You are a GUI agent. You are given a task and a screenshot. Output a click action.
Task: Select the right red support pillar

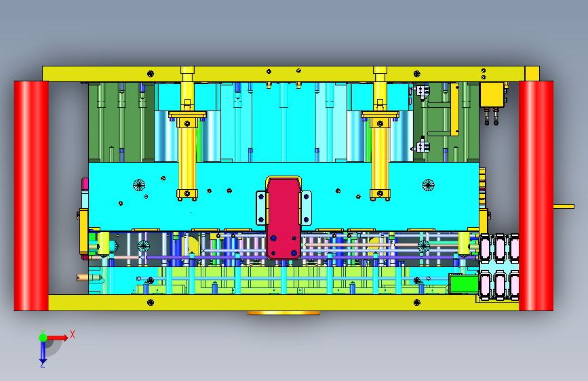[x=536, y=196]
